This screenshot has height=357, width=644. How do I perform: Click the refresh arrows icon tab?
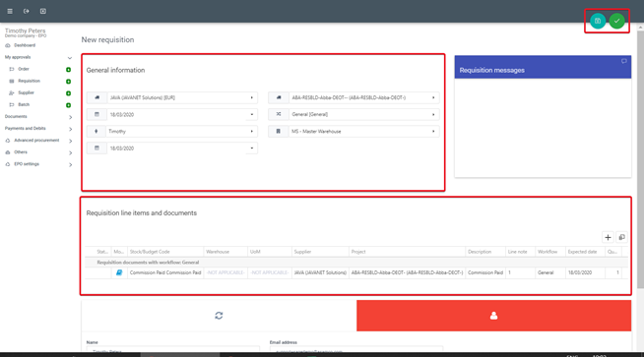click(x=219, y=315)
